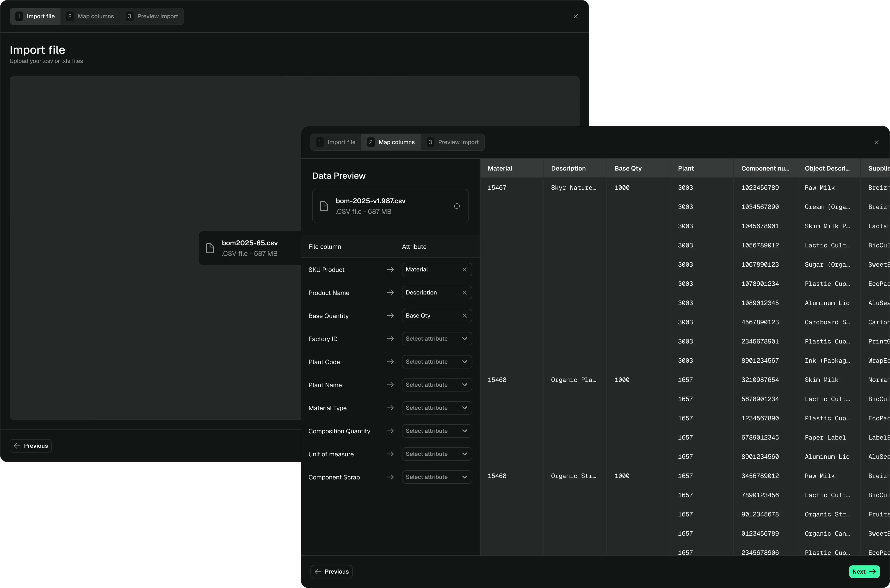The width and height of the screenshot is (890, 588).
Task: Close the Import file window behind
Action: pos(576,16)
